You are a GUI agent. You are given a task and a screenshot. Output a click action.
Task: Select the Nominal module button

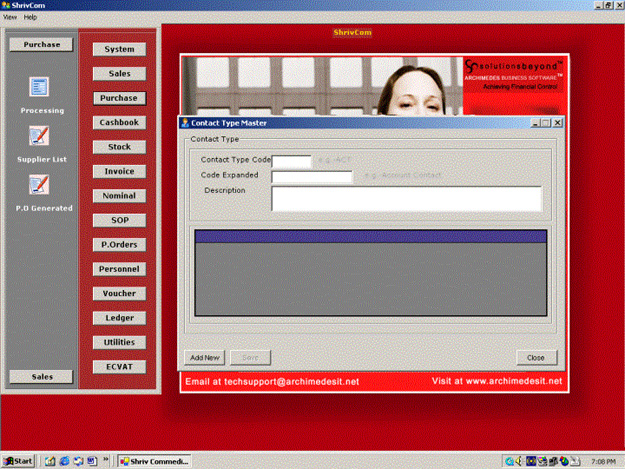pyautogui.click(x=119, y=196)
